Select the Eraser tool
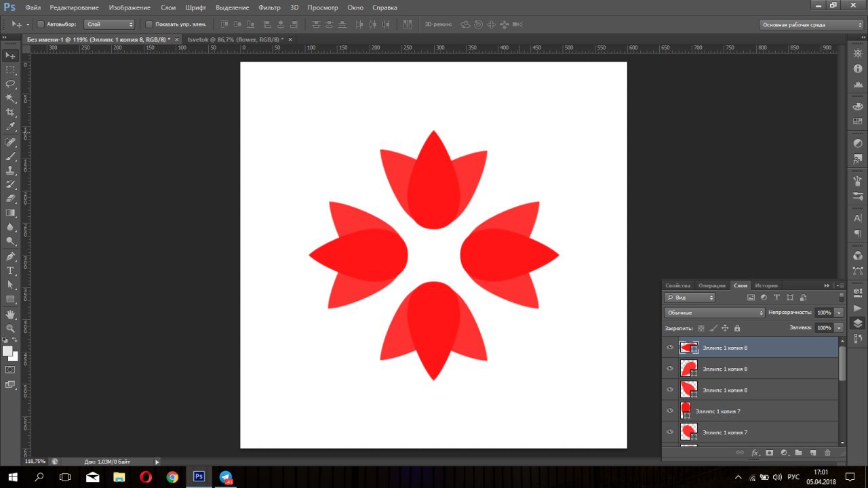 10,199
